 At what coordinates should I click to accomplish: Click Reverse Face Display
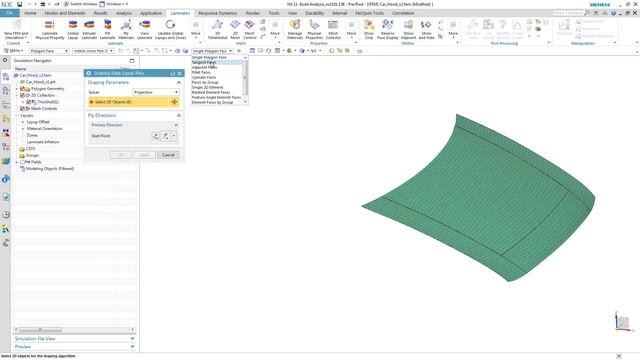coord(387,30)
